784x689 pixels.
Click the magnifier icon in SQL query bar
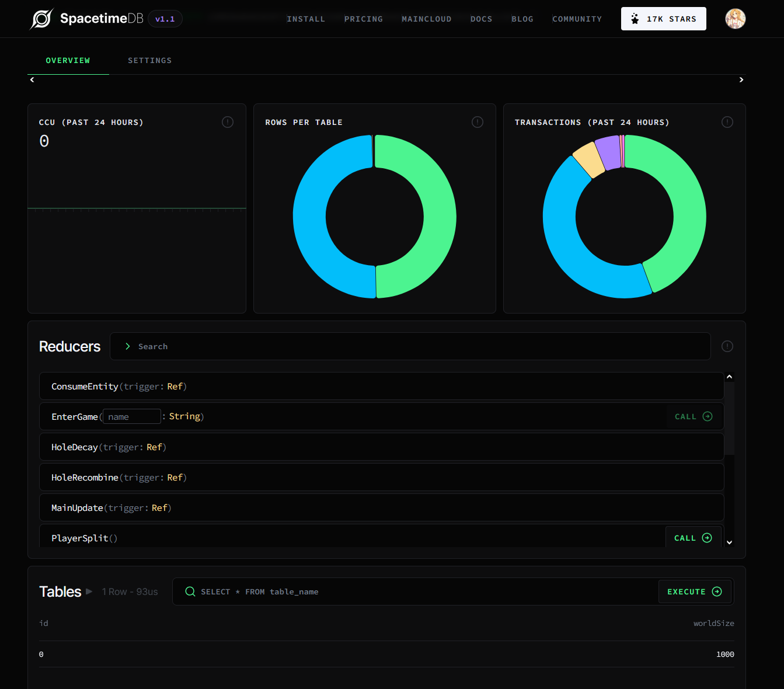click(190, 591)
